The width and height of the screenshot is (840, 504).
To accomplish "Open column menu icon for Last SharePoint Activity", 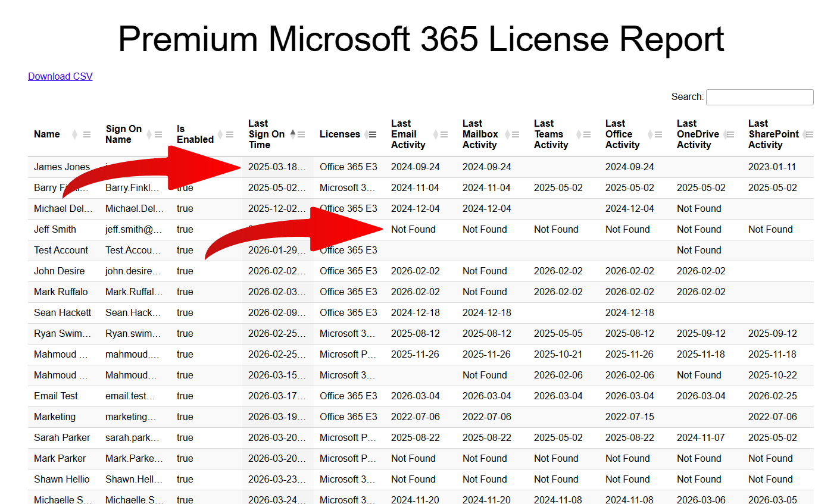I will pos(809,134).
